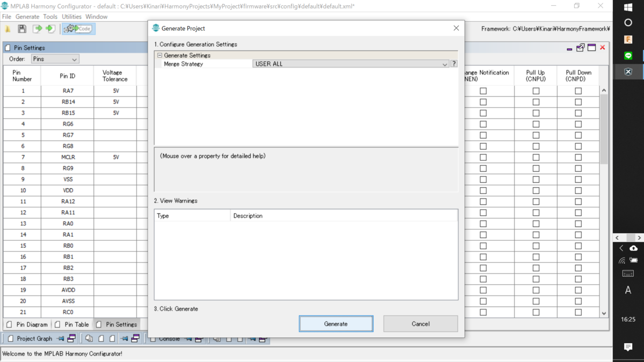Open the Merge Strategy USER ALL dropdown
This screenshot has width=644, height=362.
[351, 64]
